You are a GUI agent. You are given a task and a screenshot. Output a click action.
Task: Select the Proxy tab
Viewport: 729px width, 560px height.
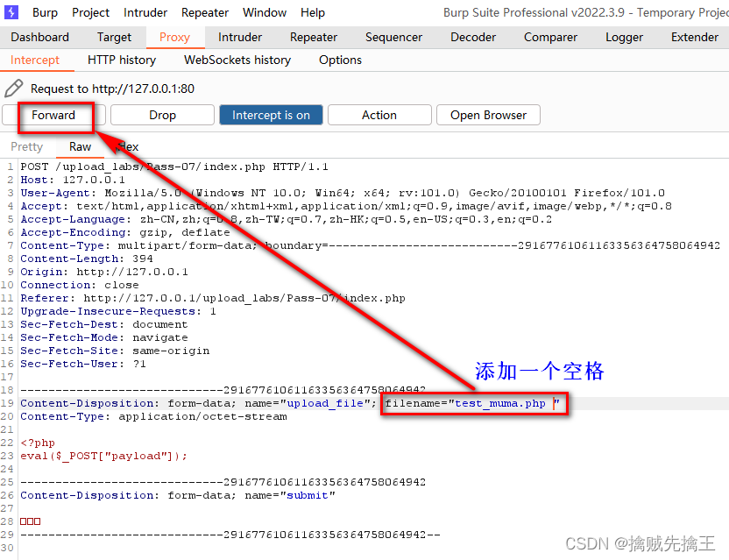click(175, 37)
